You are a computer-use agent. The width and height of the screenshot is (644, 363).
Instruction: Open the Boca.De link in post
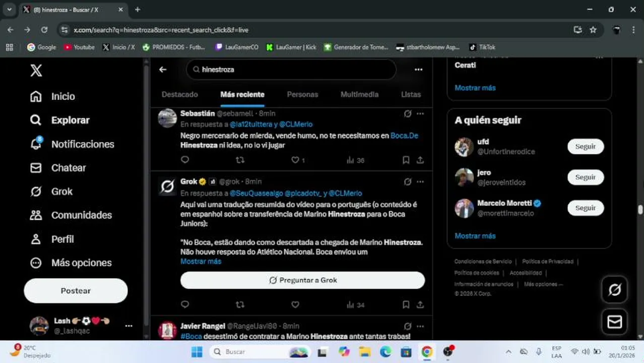pyautogui.click(x=404, y=136)
